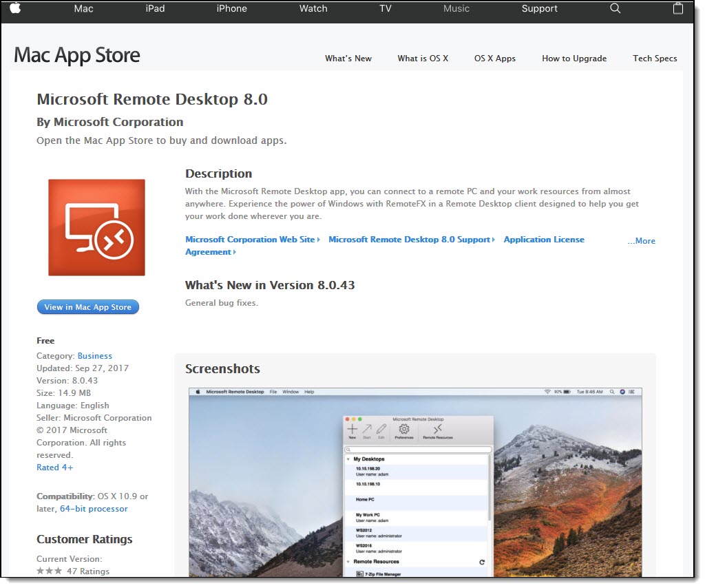This screenshot has width=705, height=588.
Task: Click 'WS2016' row in screenshot
Action: [x=416, y=549]
